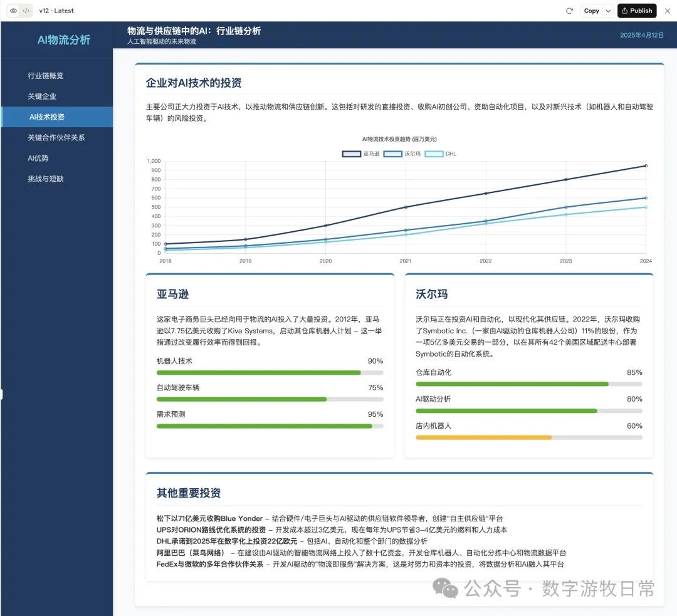Image resolution: width=677 pixels, height=616 pixels.
Task: Toggle DHL series in chart legend
Action: click(x=441, y=154)
